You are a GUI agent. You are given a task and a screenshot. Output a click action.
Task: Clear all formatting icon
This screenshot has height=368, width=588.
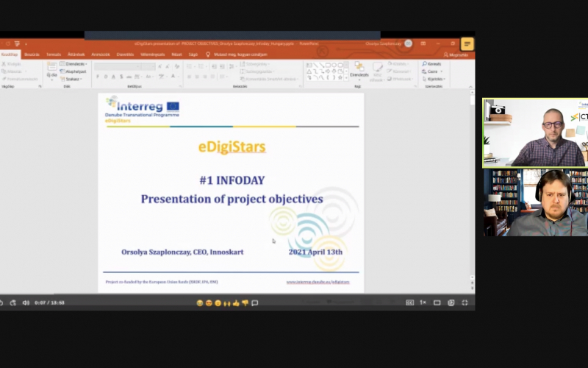tap(176, 66)
